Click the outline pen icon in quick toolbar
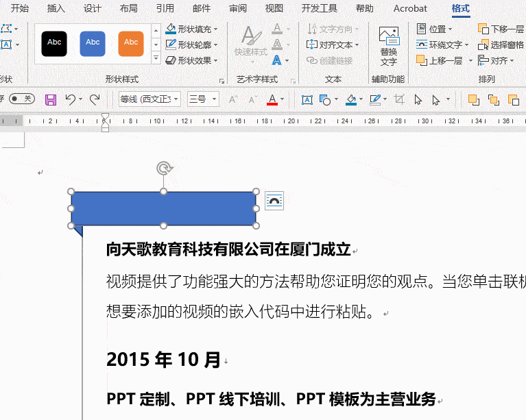Viewport: 526px width, 420px height. tap(375, 99)
